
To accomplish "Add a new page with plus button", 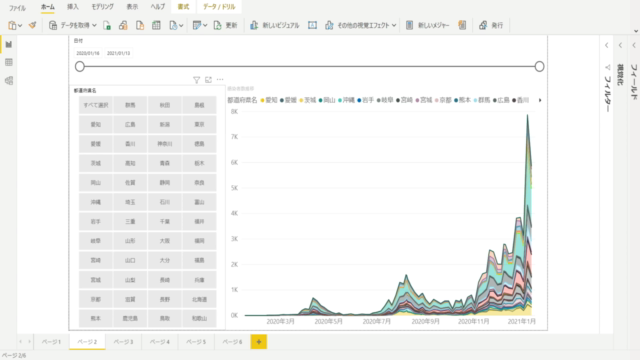I will click(259, 342).
